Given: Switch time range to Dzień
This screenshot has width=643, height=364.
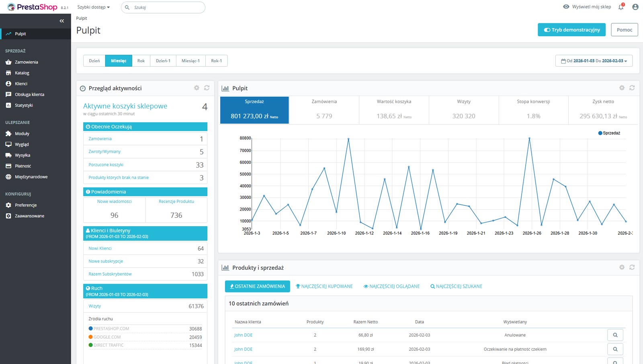Looking at the screenshot, I should (94, 61).
